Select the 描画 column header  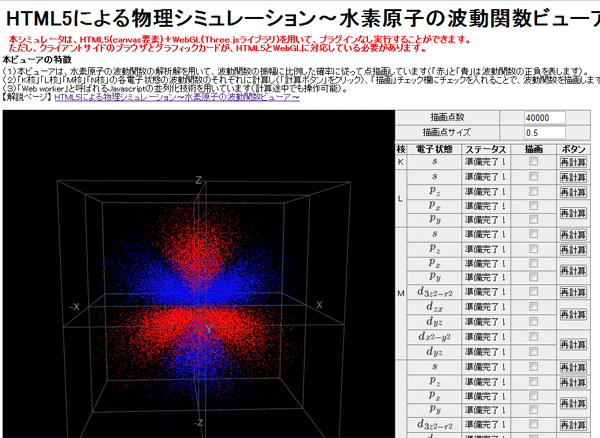pyautogui.click(x=533, y=149)
